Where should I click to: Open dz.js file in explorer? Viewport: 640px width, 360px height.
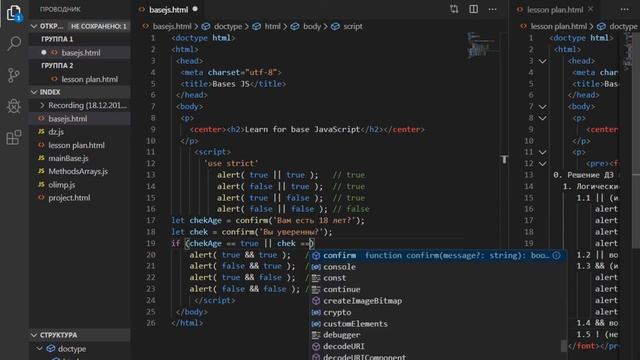(80, 132)
